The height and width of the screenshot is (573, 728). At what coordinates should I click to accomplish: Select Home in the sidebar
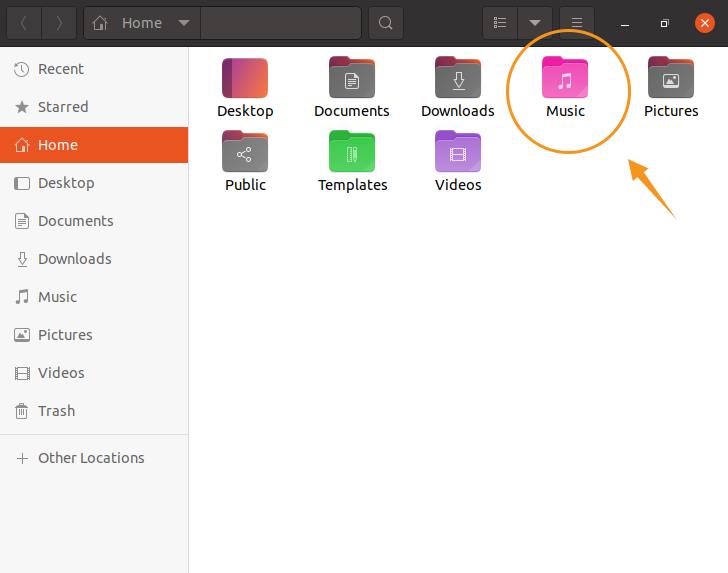(x=94, y=145)
